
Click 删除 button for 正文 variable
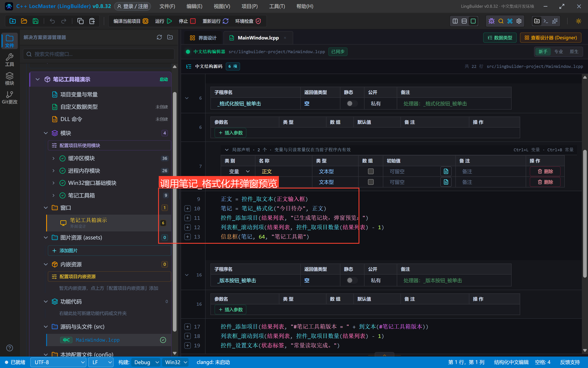pyautogui.click(x=545, y=171)
